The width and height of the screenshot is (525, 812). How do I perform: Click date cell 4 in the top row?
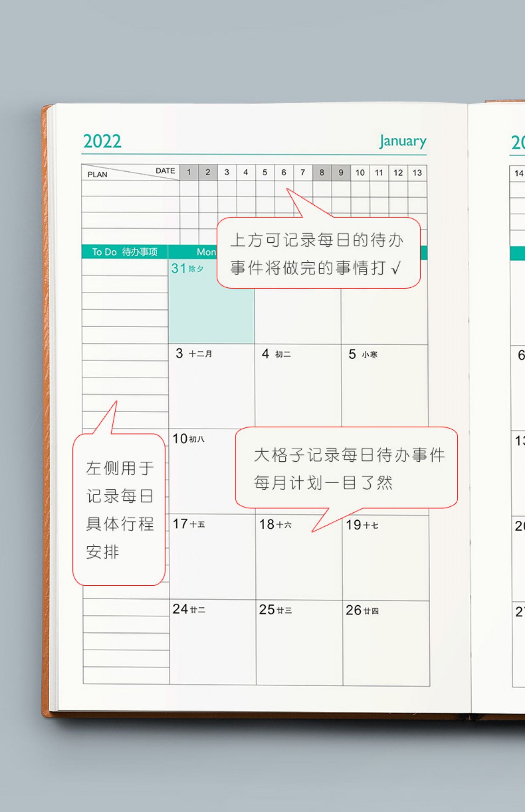[246, 172]
